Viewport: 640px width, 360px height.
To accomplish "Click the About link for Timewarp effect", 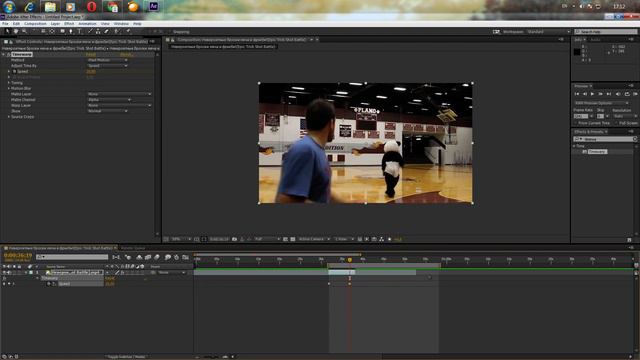I will tap(126, 54).
